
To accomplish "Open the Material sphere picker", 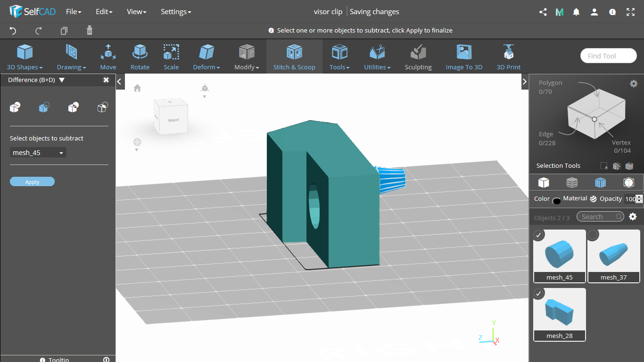I will 593,199.
